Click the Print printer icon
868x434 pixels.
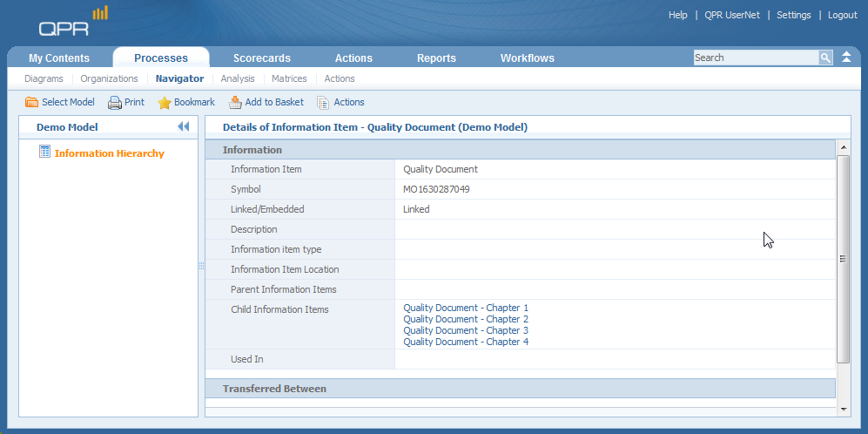114,102
